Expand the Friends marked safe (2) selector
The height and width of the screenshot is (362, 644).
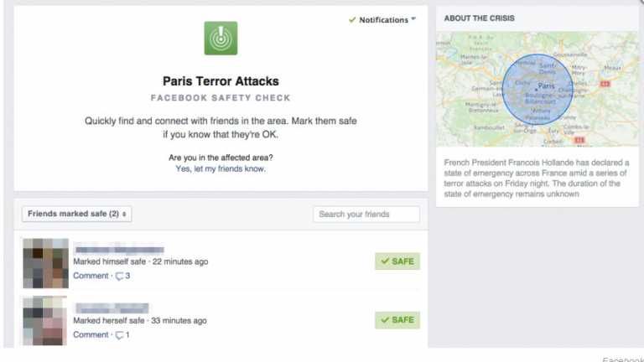tap(77, 214)
